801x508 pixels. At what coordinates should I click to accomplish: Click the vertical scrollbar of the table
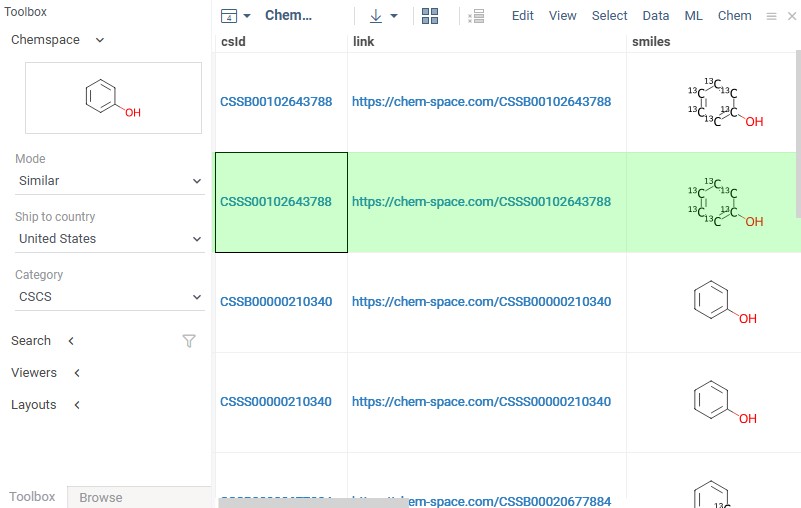click(798, 134)
